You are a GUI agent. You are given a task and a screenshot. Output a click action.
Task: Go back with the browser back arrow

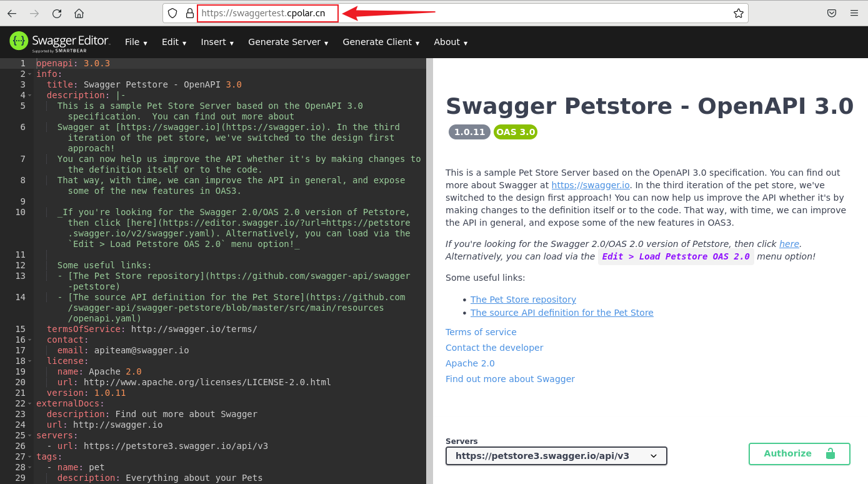12,13
